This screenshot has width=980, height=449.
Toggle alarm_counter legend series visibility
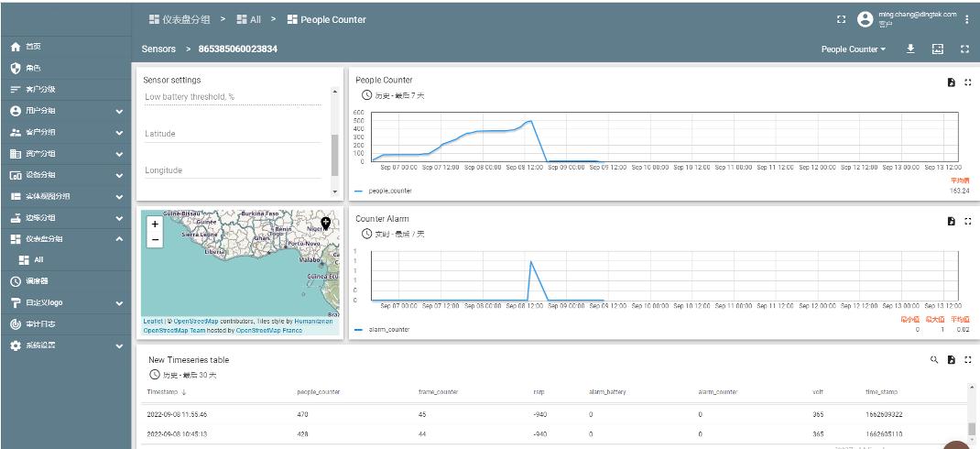[x=388, y=329]
